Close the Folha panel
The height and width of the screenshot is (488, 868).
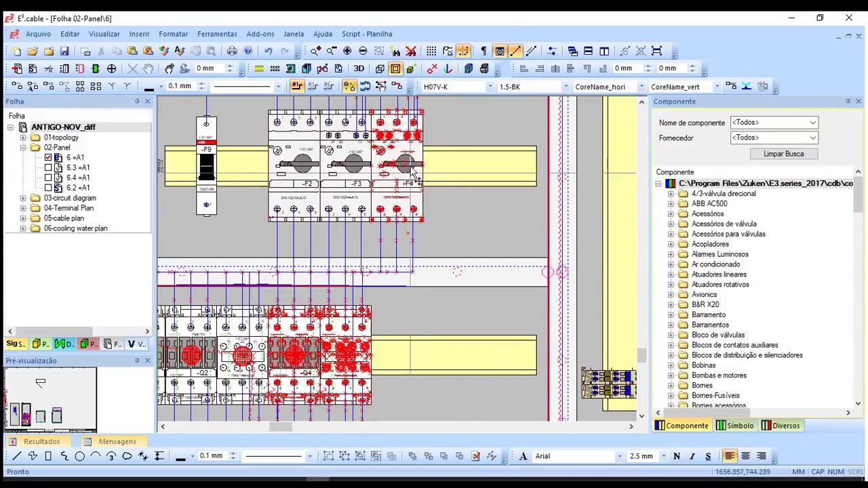click(x=147, y=102)
